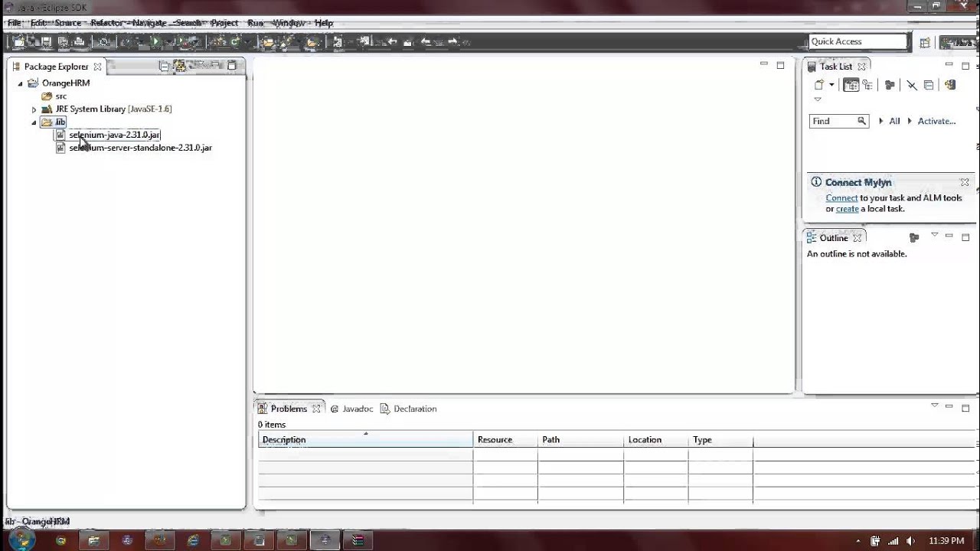Image resolution: width=980 pixels, height=551 pixels.
Task: Sort by Location column header
Action: [x=656, y=440]
